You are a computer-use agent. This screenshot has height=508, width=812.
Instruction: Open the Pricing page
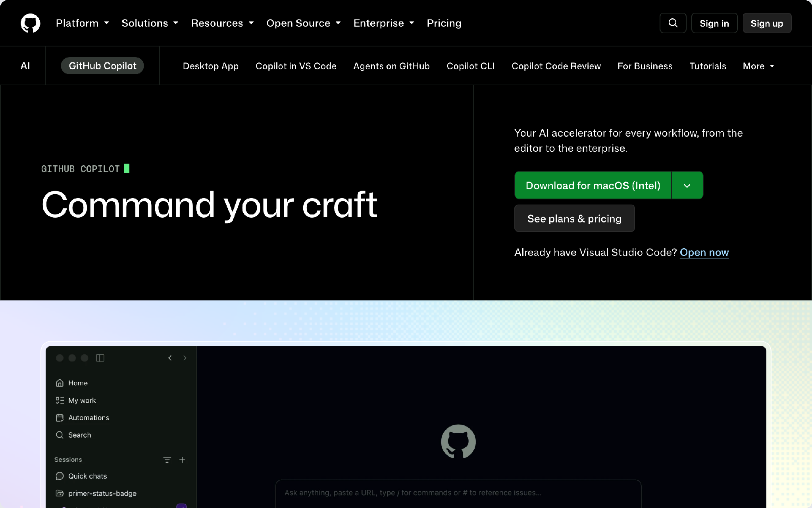(444, 23)
